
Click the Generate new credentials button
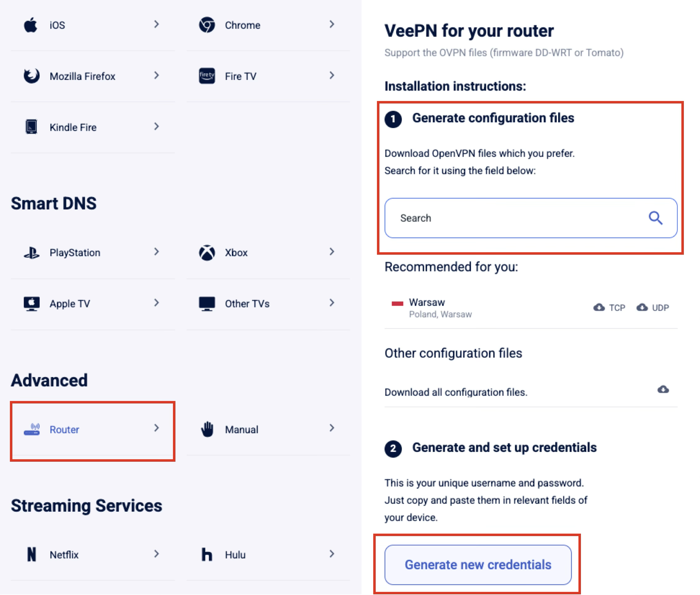coord(478,564)
